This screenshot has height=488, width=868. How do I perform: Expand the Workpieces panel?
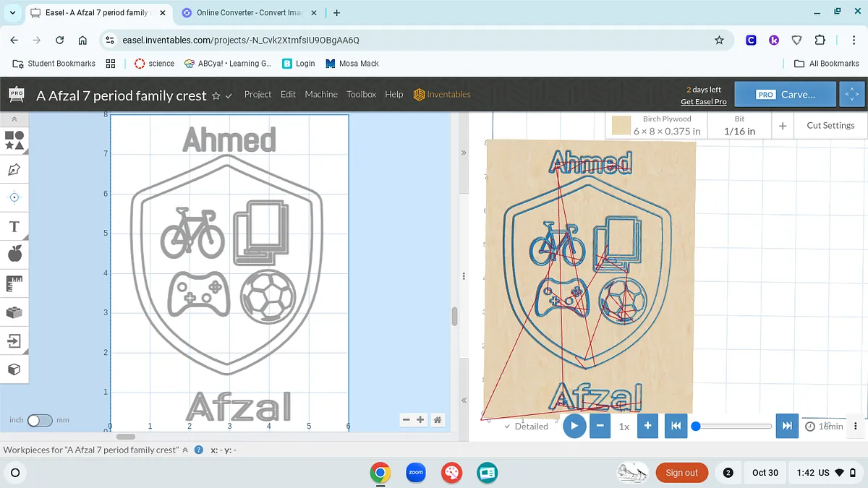tap(184, 450)
